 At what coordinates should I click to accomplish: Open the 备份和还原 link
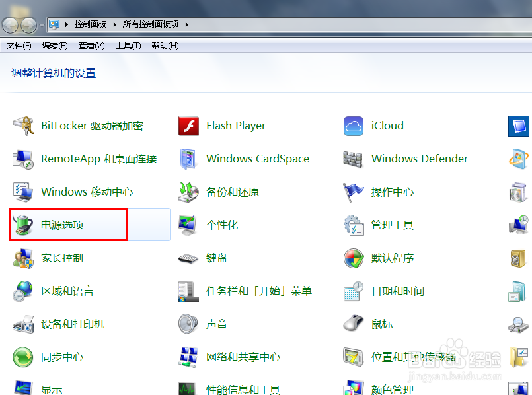coord(233,192)
